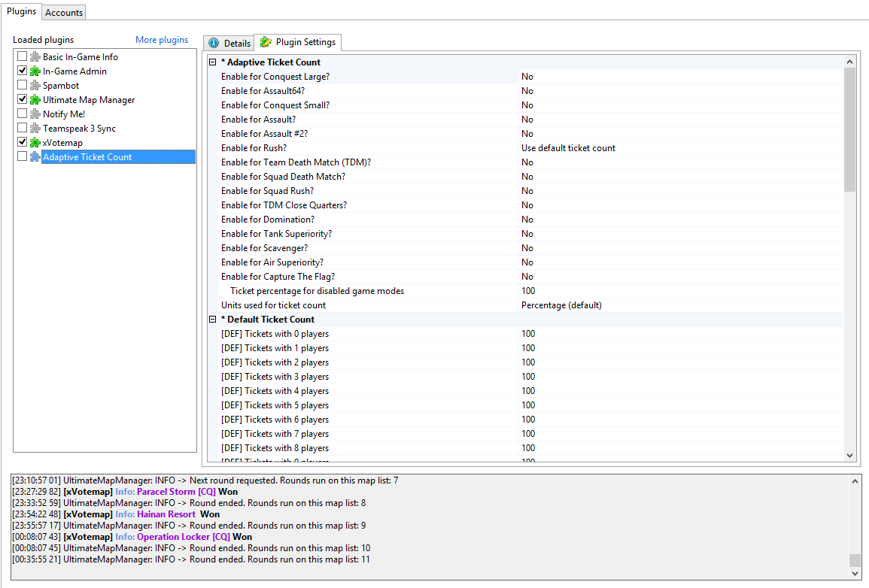Screen dimensions: 869x588
Task: Click the Adaptive Ticket Count plugin icon
Action: (x=35, y=157)
